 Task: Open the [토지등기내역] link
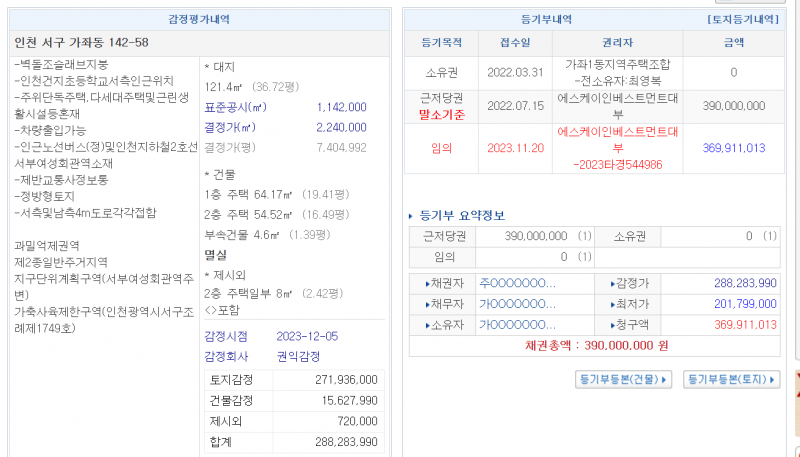743,19
